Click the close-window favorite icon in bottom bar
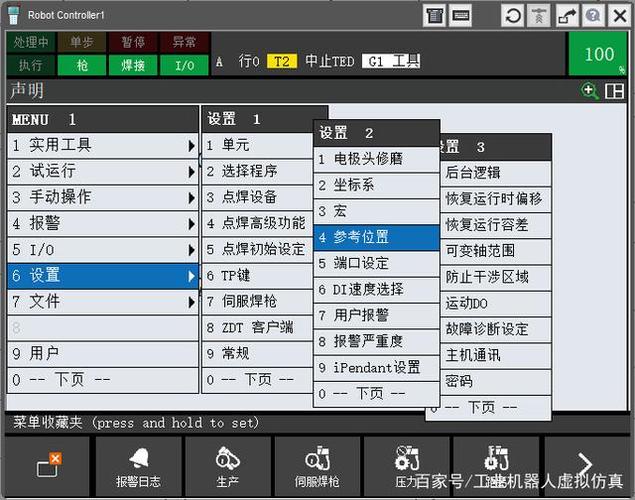Image resolution: width=635 pixels, height=500 pixels. tap(48, 466)
